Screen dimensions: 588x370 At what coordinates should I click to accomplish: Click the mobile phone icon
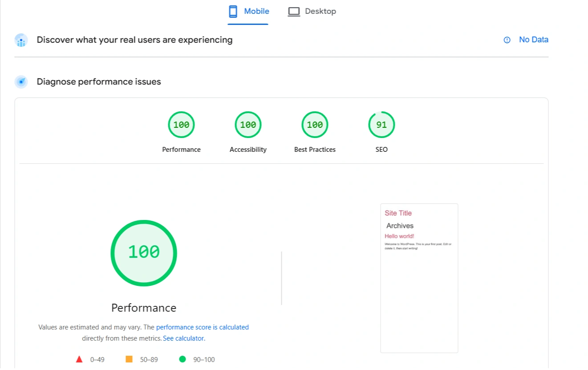point(233,12)
